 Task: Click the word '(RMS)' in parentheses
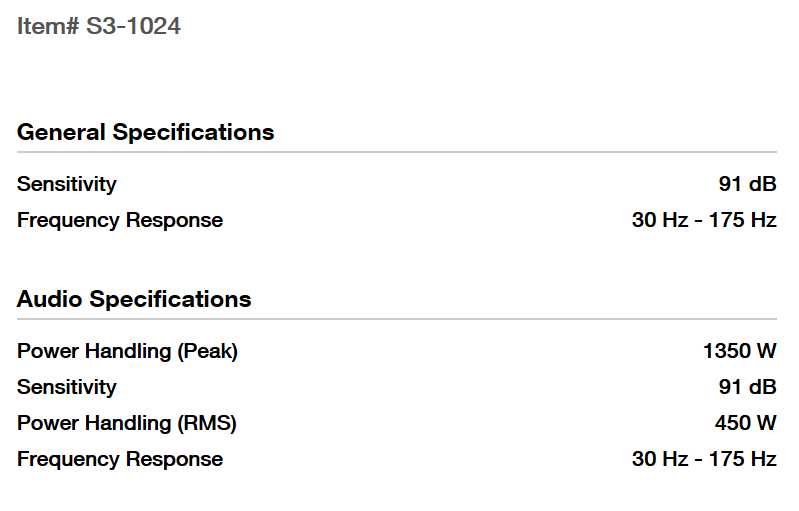206,423
